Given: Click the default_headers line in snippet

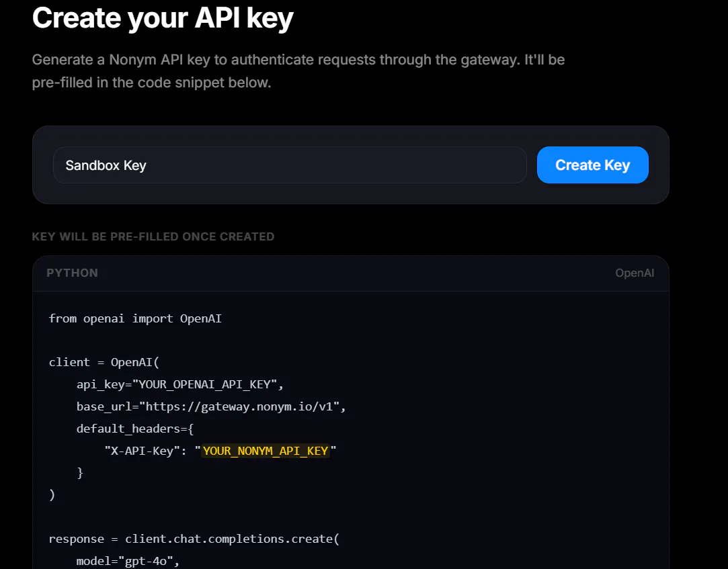Looking at the screenshot, I should tap(135, 429).
